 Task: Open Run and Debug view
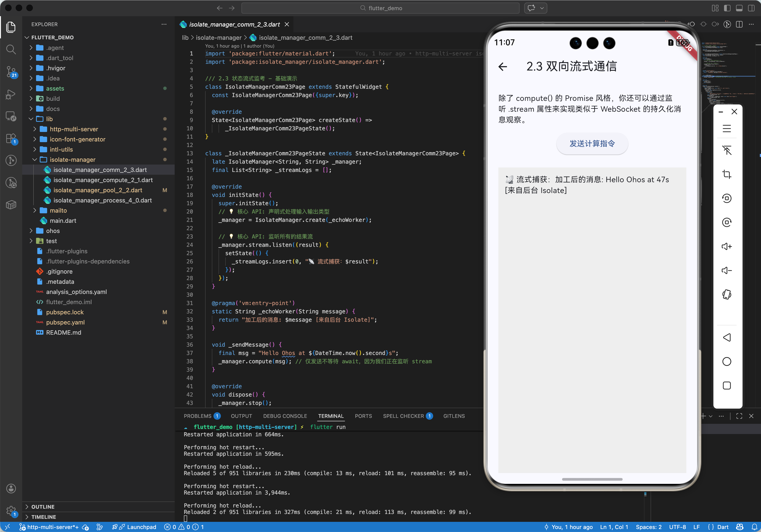point(11,94)
